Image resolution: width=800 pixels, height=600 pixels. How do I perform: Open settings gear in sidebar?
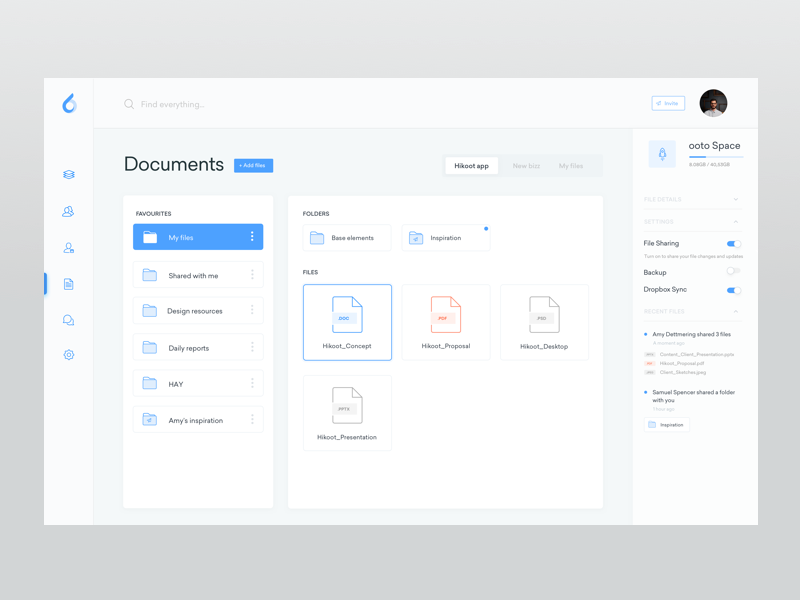69,355
